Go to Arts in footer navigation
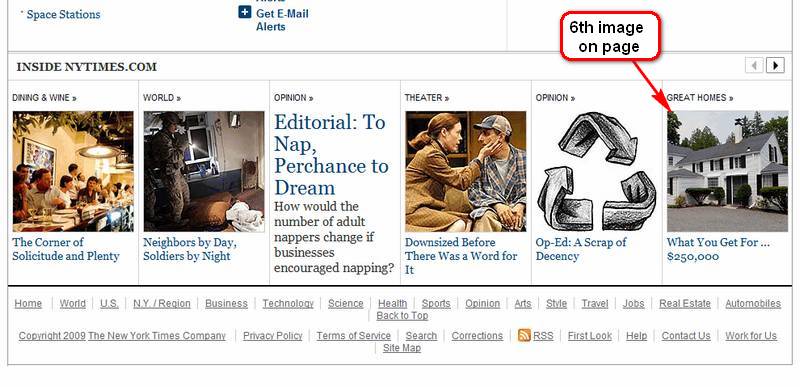 click(522, 303)
